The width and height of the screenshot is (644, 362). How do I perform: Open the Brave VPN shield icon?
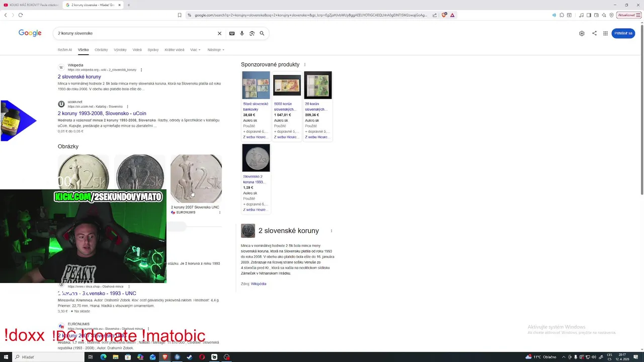click(x=611, y=15)
